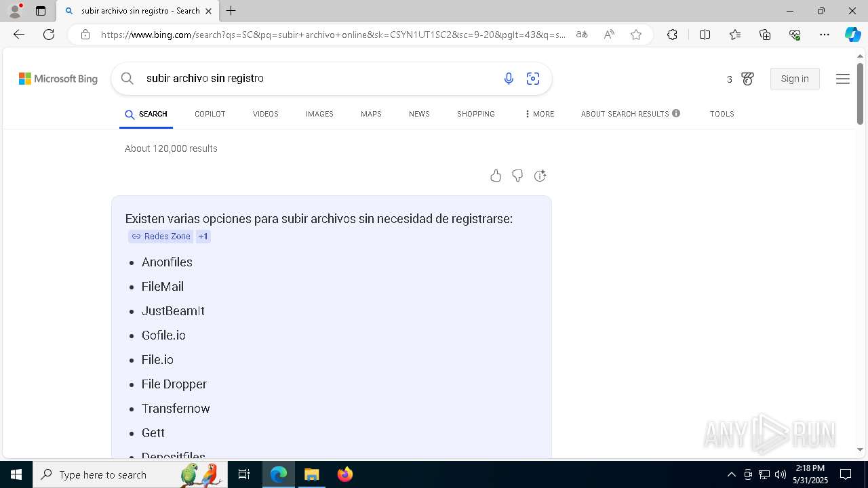Launch Firefox from the taskbar
This screenshot has height=488, width=868.
[x=345, y=474]
